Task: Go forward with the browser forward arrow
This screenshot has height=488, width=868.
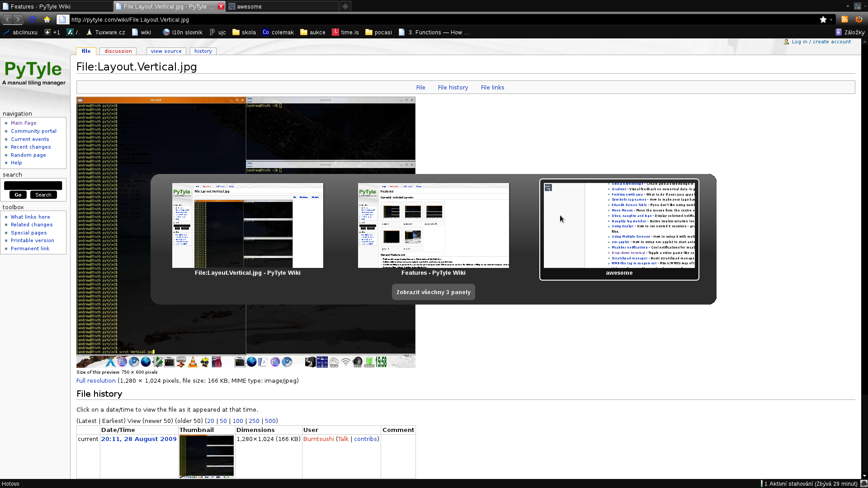Action: click(x=18, y=19)
